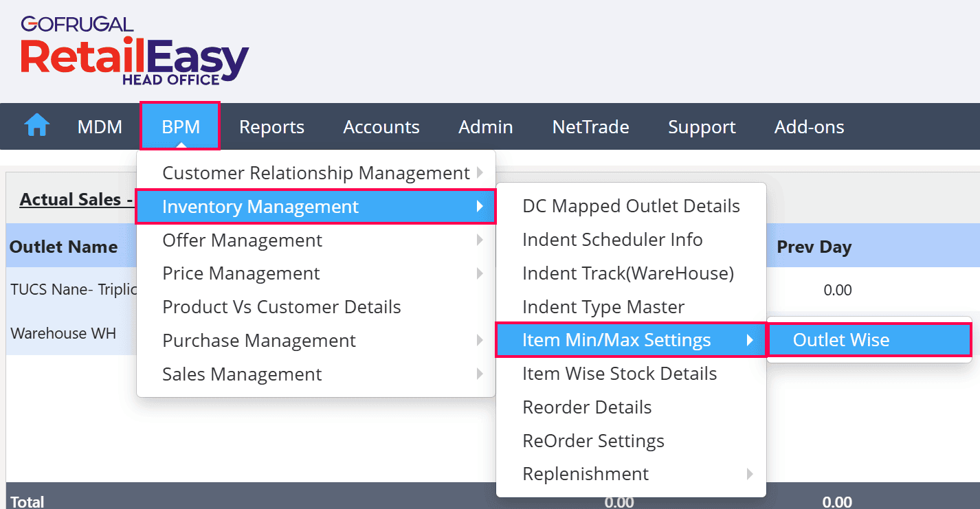Select Product Vs Customer Details
This screenshot has height=509, width=980.
point(282,307)
